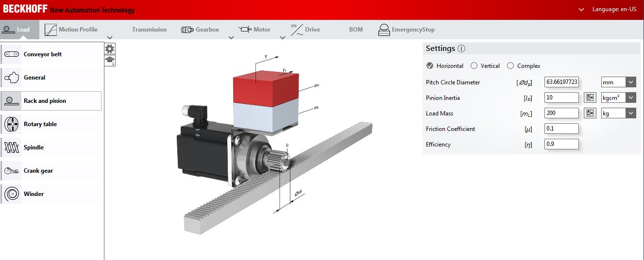Click the Pinion Inertia input field

click(x=561, y=98)
